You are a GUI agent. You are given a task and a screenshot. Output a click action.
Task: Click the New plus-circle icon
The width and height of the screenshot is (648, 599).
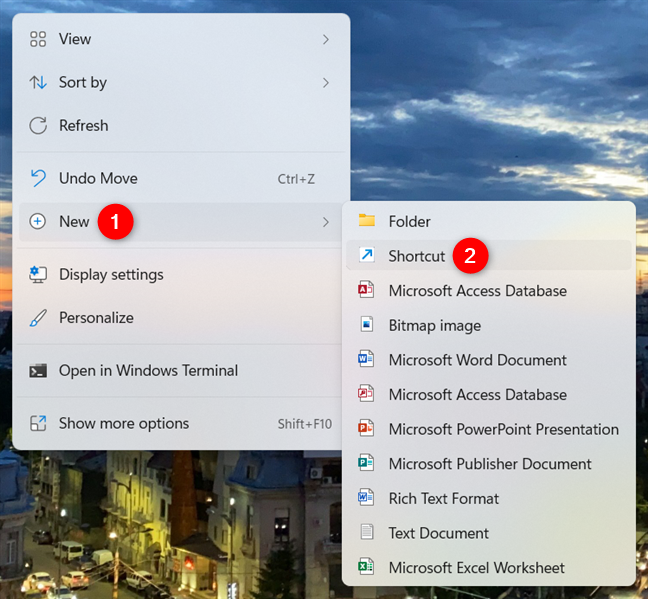pyautogui.click(x=38, y=222)
